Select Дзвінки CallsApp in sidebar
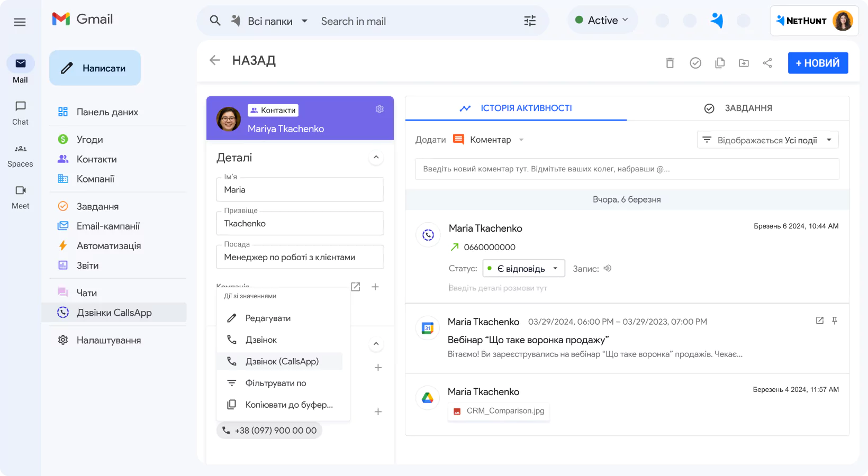This screenshot has width=868, height=476. pyautogui.click(x=114, y=312)
